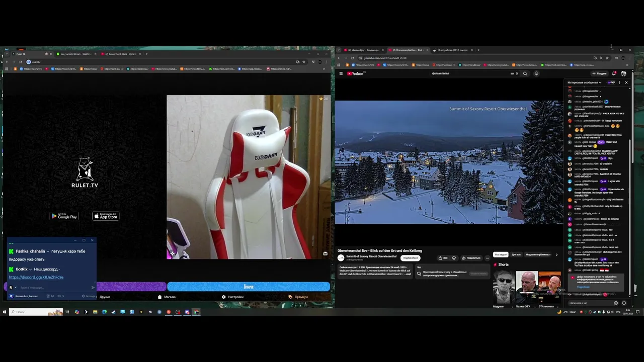Click the App Store badge on Rulet.tv
The width and height of the screenshot is (644, 362).
106,216
